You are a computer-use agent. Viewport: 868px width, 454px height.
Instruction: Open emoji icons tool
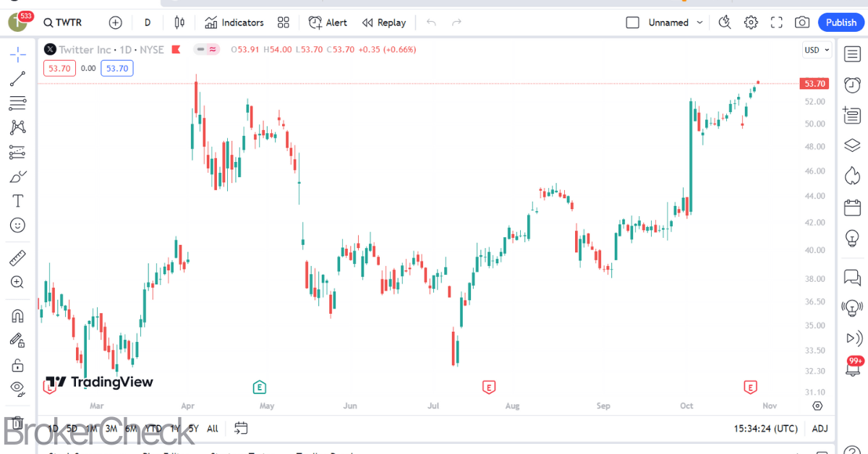click(x=18, y=225)
